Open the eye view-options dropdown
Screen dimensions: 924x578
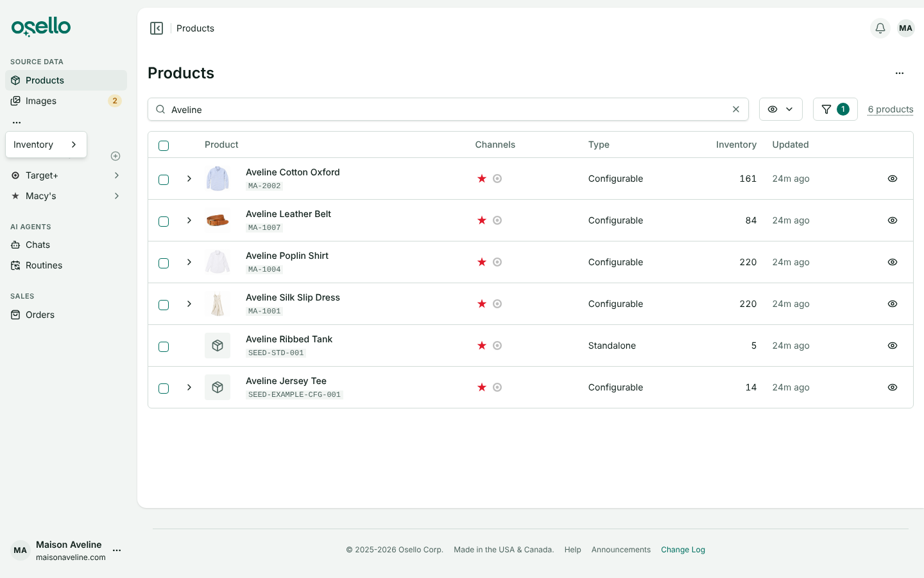coord(781,109)
